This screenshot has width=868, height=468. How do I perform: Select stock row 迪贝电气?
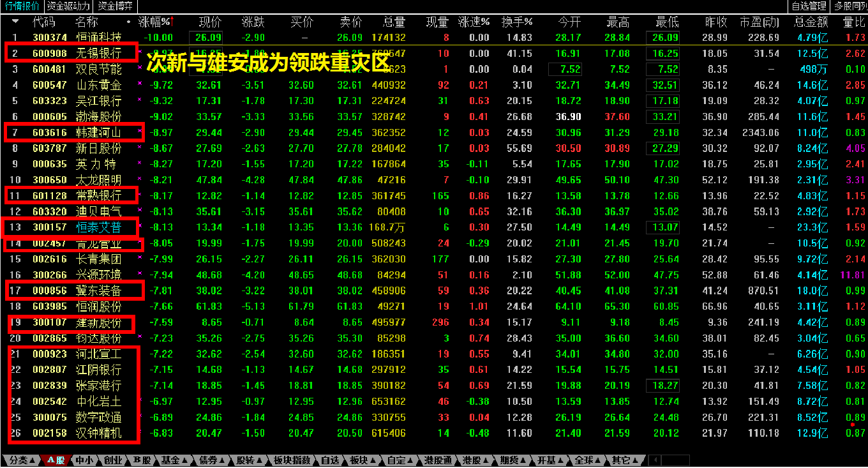[x=434, y=211]
